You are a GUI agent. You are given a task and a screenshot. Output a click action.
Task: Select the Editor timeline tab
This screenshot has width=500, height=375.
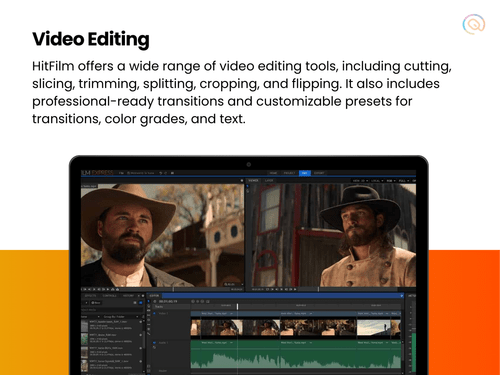(154, 296)
